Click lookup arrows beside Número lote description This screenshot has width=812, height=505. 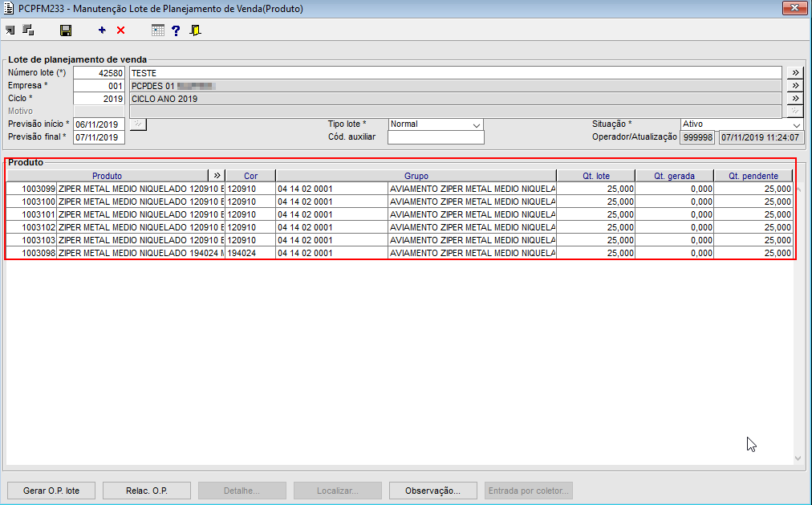point(795,72)
